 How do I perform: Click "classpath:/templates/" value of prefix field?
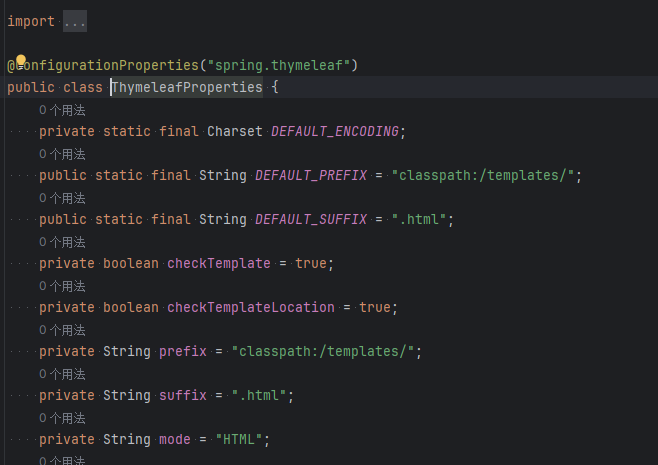tap(323, 352)
